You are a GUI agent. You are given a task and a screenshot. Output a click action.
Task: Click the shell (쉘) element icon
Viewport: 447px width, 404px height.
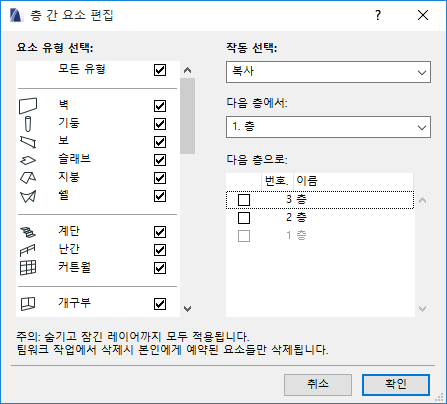[x=28, y=196]
